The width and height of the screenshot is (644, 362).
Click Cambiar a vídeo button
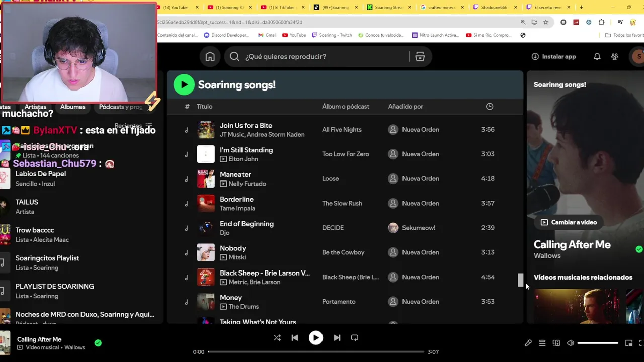click(x=569, y=222)
